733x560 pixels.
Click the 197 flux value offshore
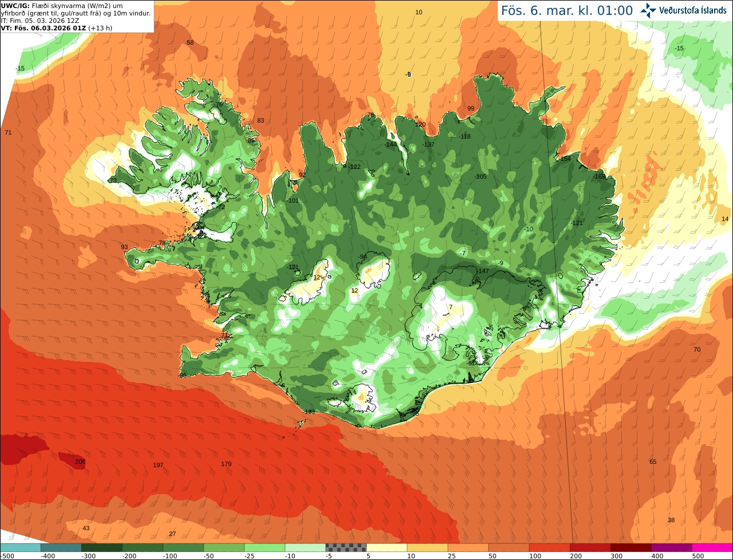click(159, 465)
